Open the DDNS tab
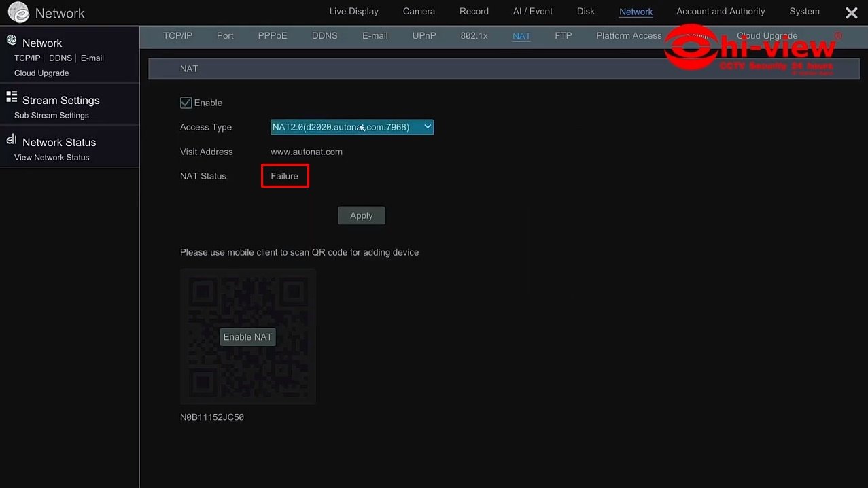The image size is (868, 488). click(324, 36)
